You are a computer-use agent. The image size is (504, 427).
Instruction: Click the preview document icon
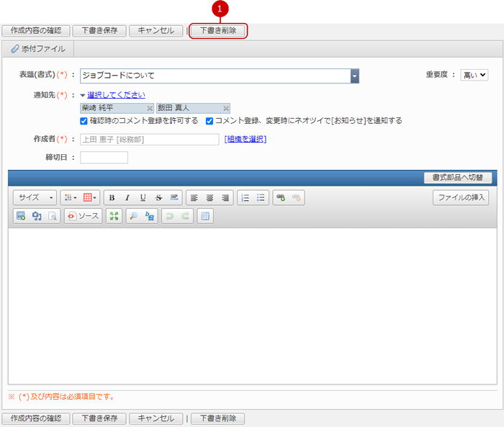[53, 216]
